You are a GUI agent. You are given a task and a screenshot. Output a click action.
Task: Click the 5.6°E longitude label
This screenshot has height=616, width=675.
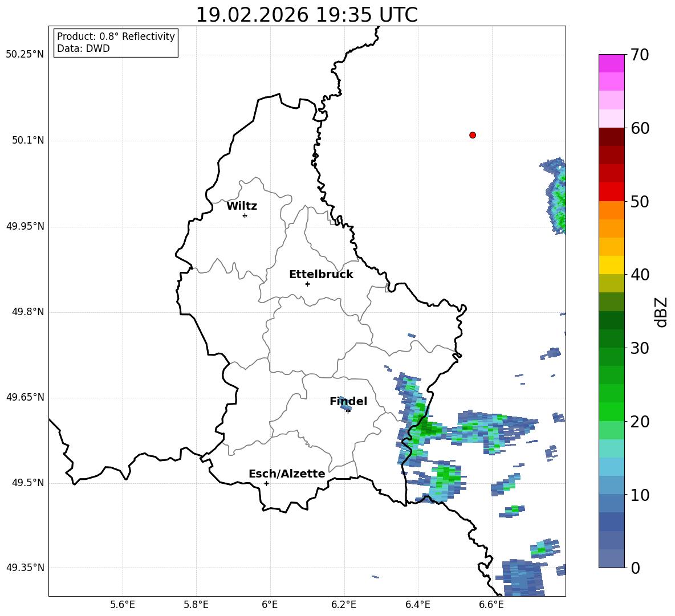click(123, 605)
